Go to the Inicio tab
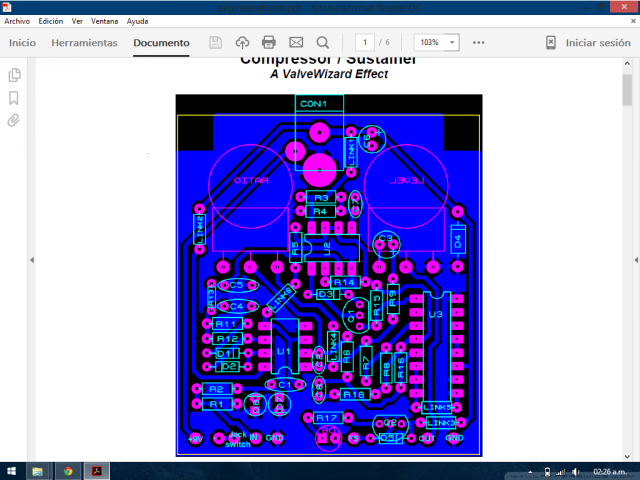The height and width of the screenshot is (480, 640). [x=22, y=43]
